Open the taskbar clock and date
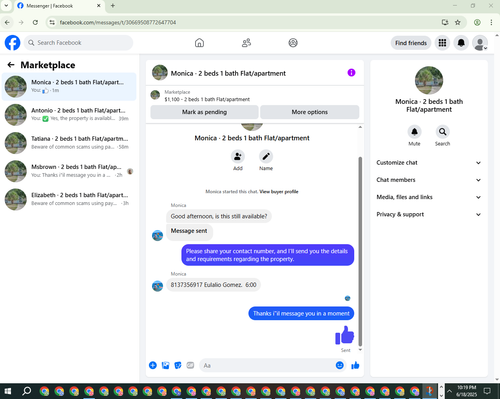 pyautogui.click(x=466, y=391)
